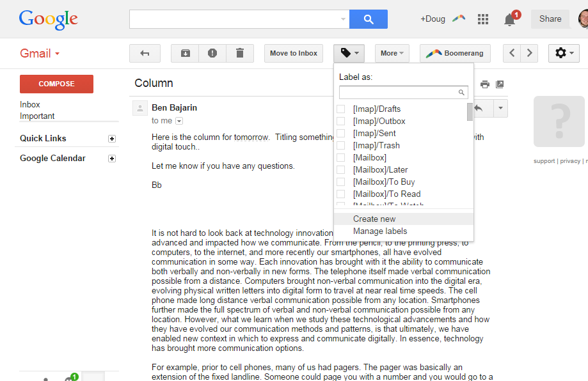Click the Move to Inbox button
The height and width of the screenshot is (381, 588).
tap(294, 53)
